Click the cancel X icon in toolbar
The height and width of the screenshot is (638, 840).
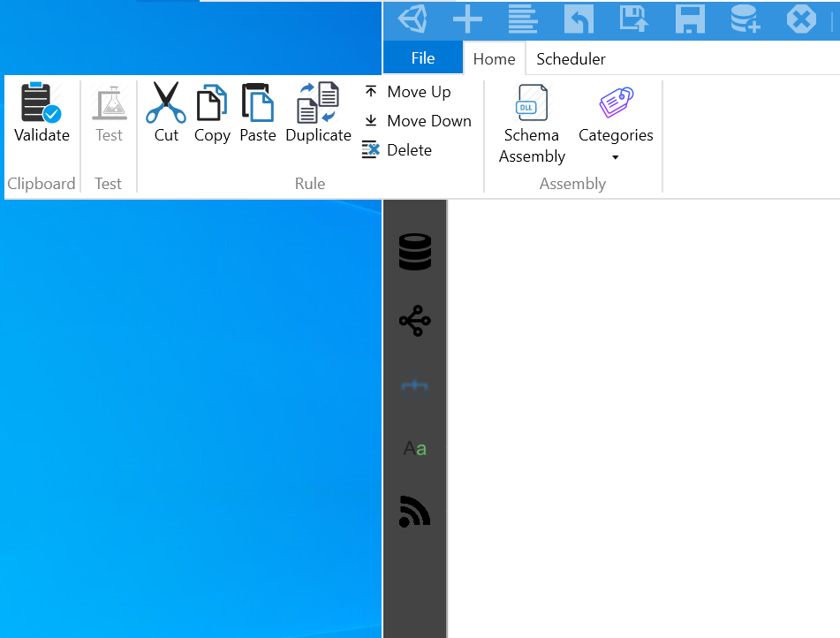pos(800,19)
